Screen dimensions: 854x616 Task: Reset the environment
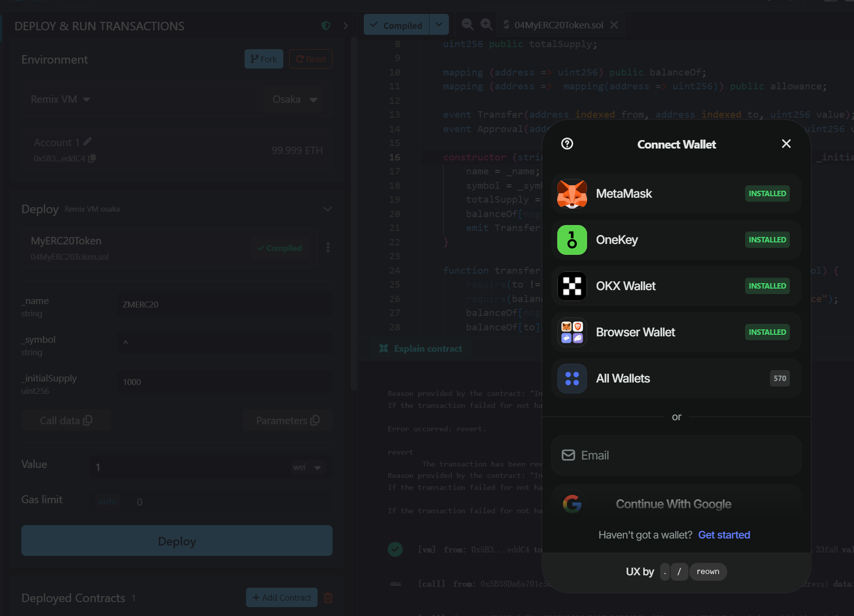pyautogui.click(x=311, y=59)
